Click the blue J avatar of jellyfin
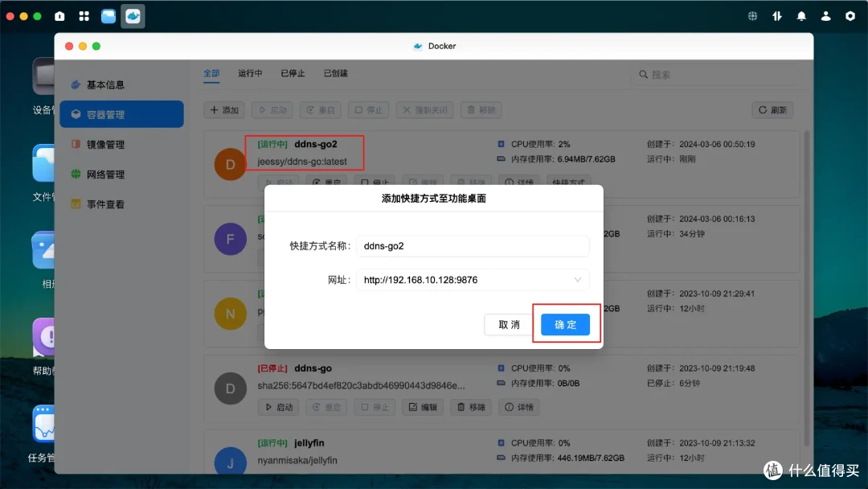The height and width of the screenshot is (489, 868). click(x=231, y=462)
